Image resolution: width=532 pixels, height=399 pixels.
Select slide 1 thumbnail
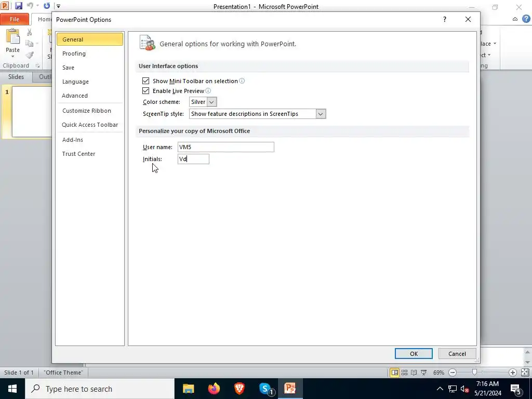click(32, 112)
